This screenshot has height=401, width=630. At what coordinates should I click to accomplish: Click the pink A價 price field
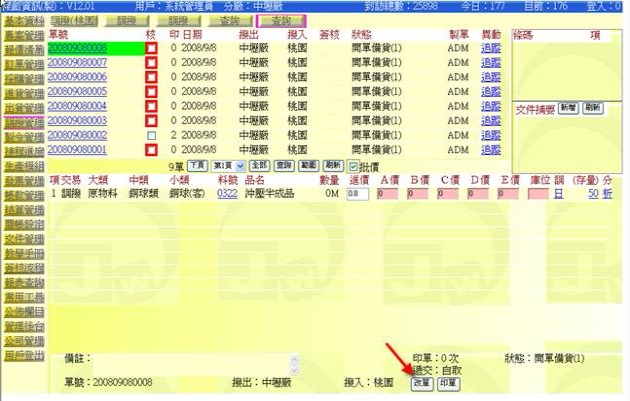tap(390, 194)
